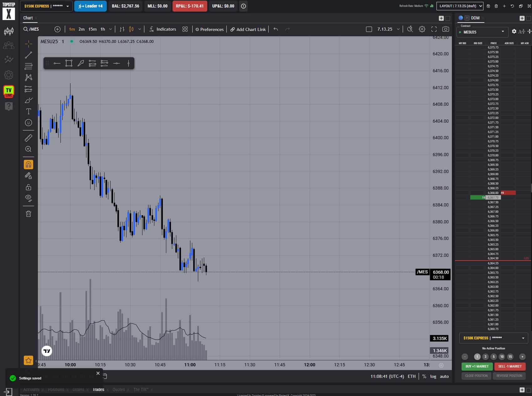Switch to the 15m timeframe

[92, 29]
